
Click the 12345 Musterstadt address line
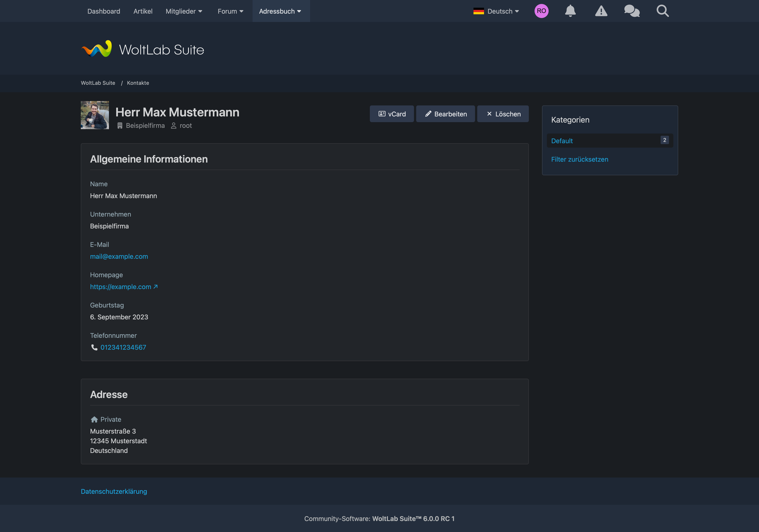pos(119,441)
